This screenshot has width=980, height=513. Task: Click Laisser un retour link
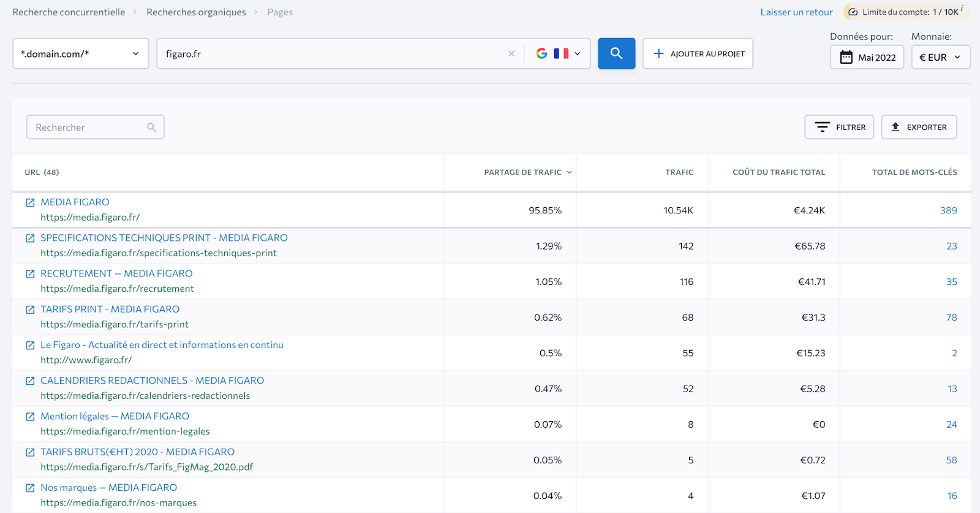click(796, 12)
